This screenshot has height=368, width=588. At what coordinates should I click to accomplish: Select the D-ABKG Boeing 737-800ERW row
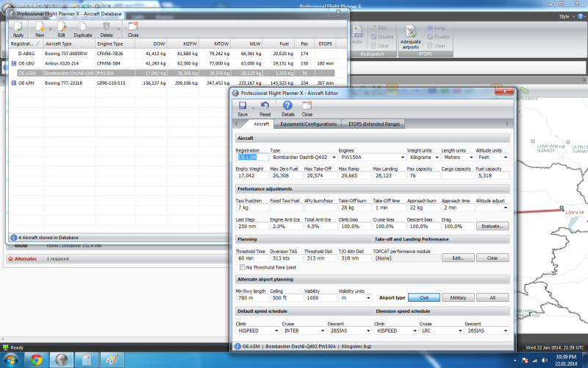click(x=173, y=54)
